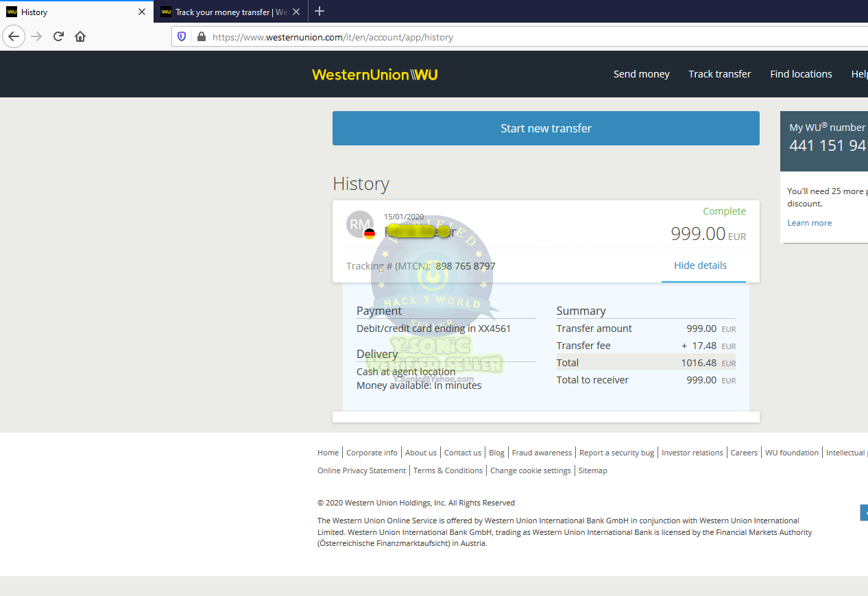Image resolution: width=868 pixels, height=596 pixels.
Task: Open the Track transfer menu item
Action: tap(720, 74)
